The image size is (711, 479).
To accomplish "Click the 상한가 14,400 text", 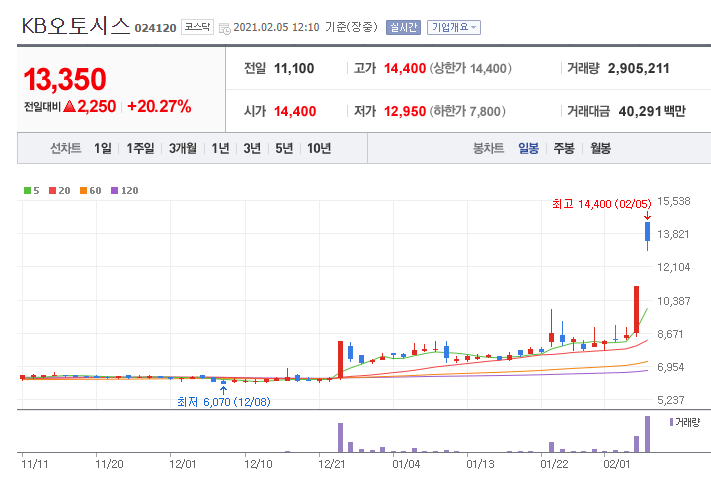I will tap(471, 68).
